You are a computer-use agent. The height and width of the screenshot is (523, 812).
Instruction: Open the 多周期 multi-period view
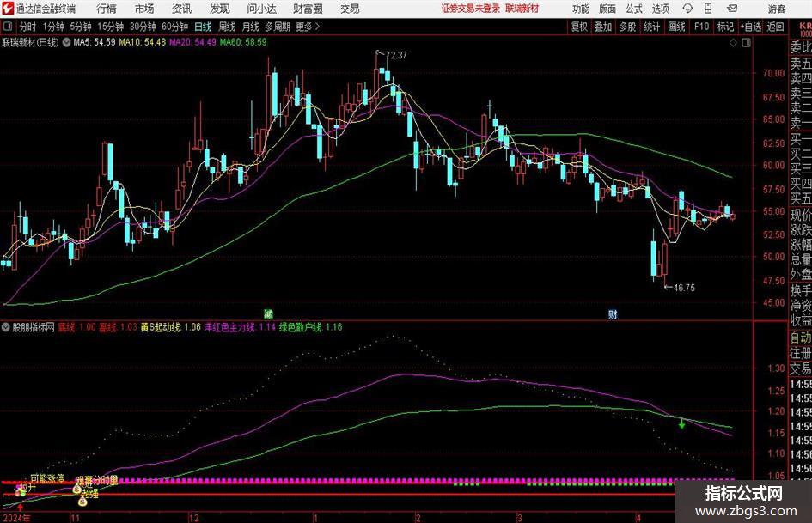[x=278, y=27]
